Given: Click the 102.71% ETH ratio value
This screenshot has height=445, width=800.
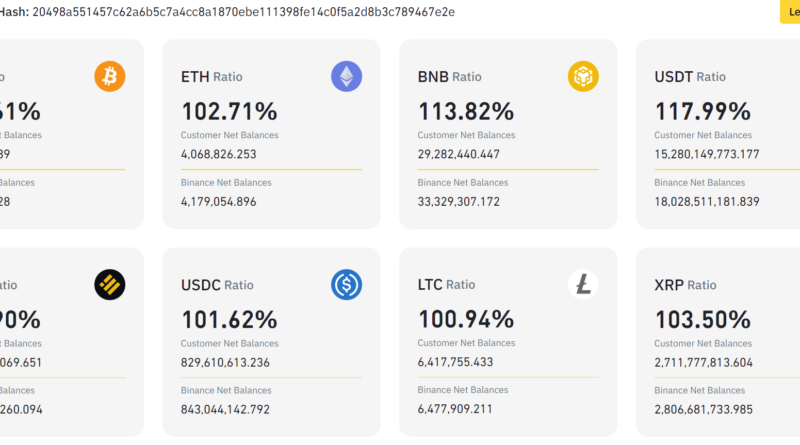Looking at the screenshot, I should click(x=229, y=111).
